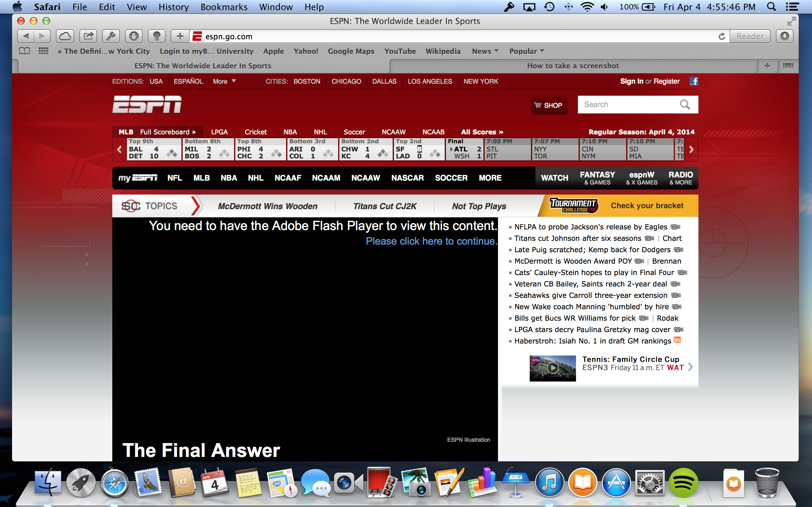Expand the News bookmarks folder
This screenshot has width=812, height=507.
point(485,51)
